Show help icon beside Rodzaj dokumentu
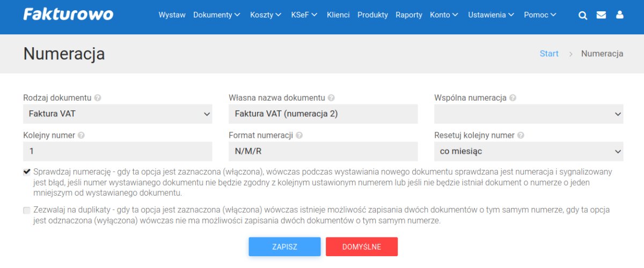644x268 pixels. (x=98, y=98)
